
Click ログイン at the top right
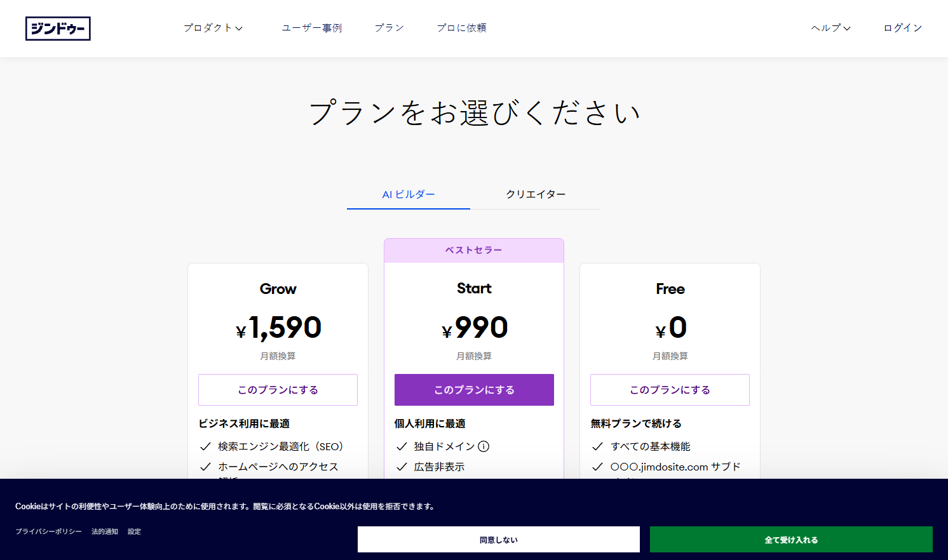pyautogui.click(x=902, y=28)
